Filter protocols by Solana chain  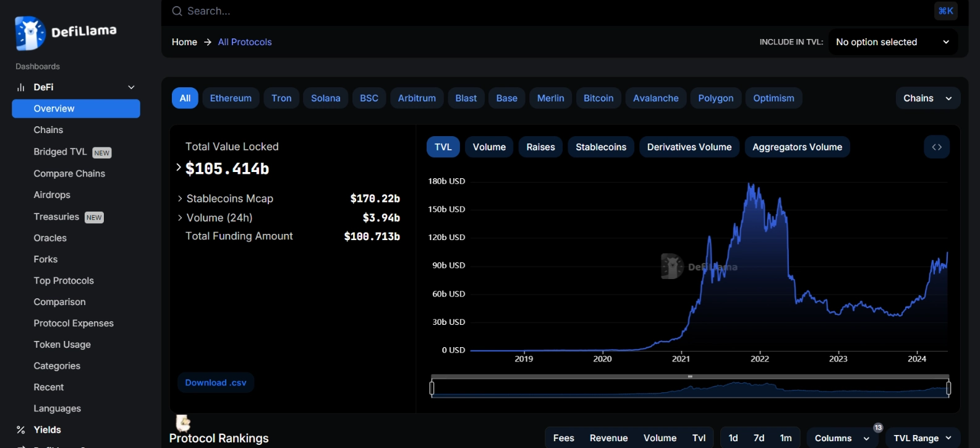click(x=326, y=98)
